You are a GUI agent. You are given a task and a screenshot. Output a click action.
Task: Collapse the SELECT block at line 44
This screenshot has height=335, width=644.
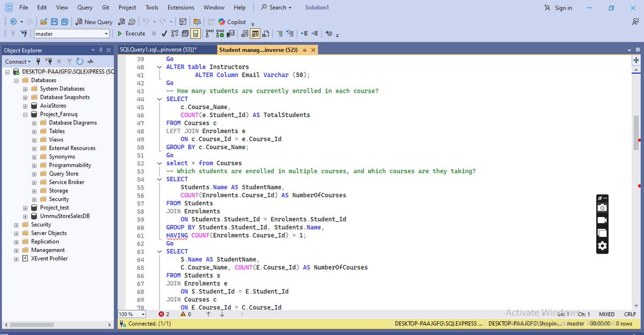[x=159, y=99]
